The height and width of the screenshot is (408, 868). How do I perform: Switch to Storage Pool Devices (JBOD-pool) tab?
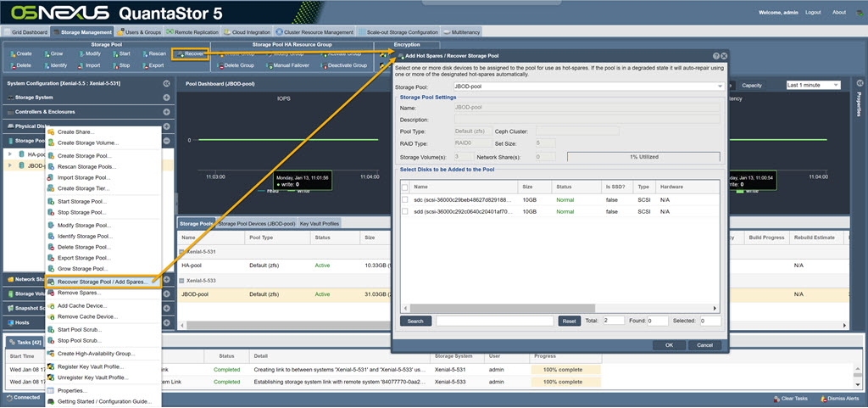pos(256,224)
